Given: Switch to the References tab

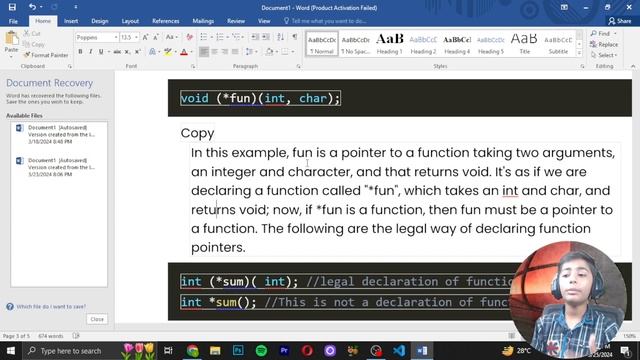Looking at the screenshot, I should point(165,21).
